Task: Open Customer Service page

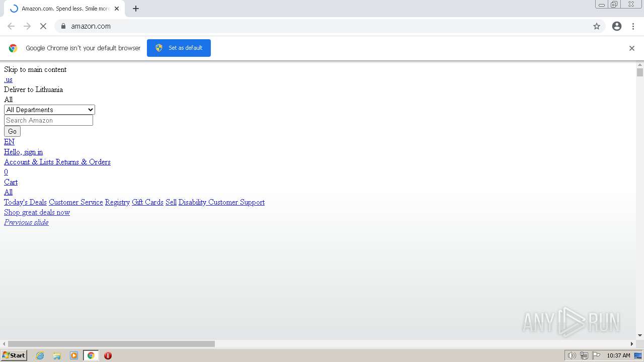Action: click(76, 202)
